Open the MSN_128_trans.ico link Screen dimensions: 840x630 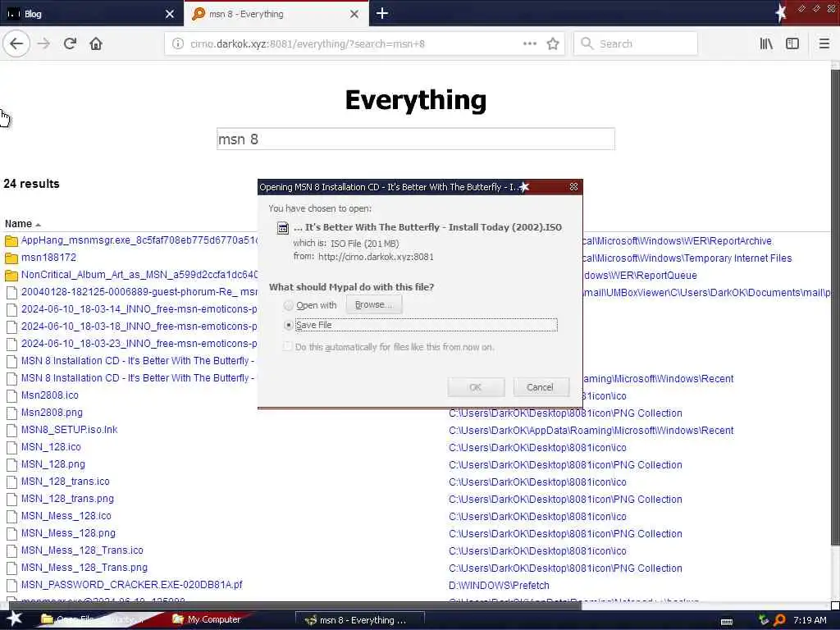66,482
